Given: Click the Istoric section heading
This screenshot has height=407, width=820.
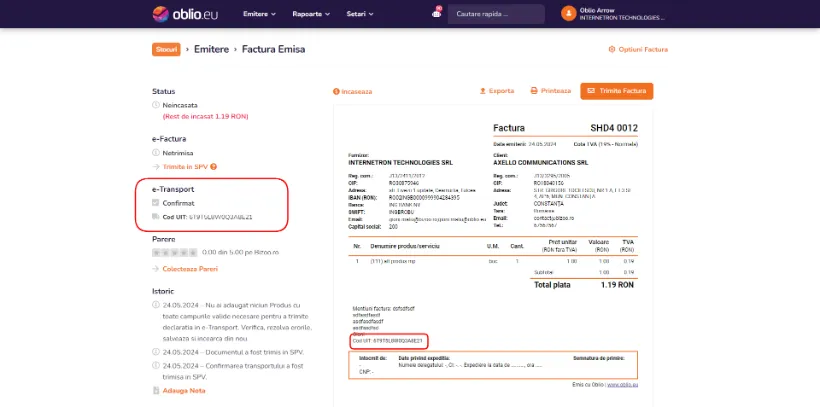Looking at the screenshot, I should coord(163,291).
